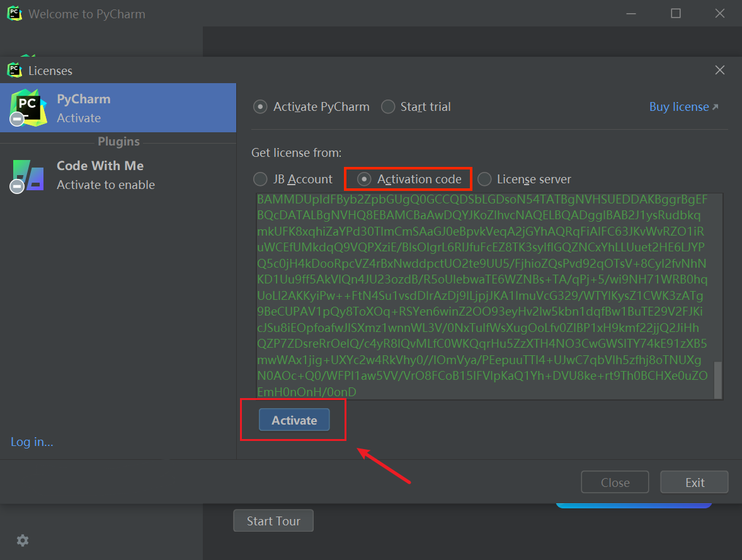Click the Log in... link

pos(31,442)
